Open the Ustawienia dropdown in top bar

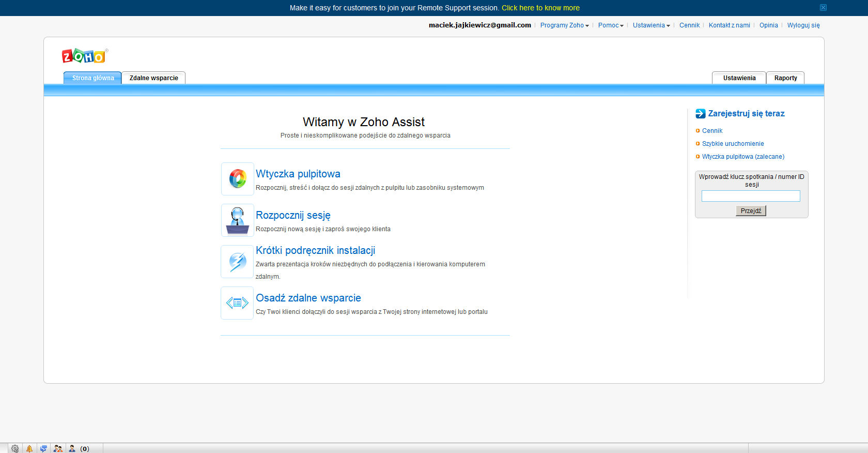(x=651, y=25)
